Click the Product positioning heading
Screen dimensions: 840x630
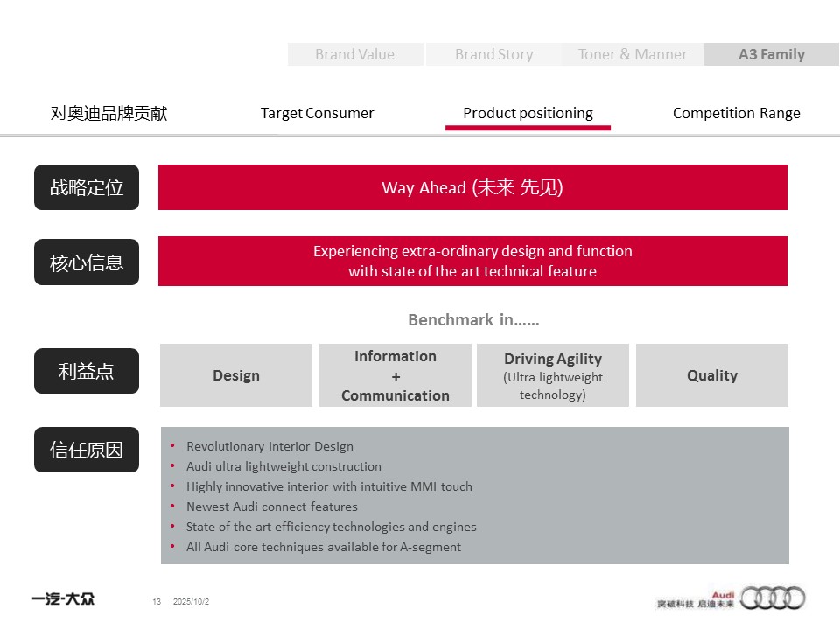point(528,114)
